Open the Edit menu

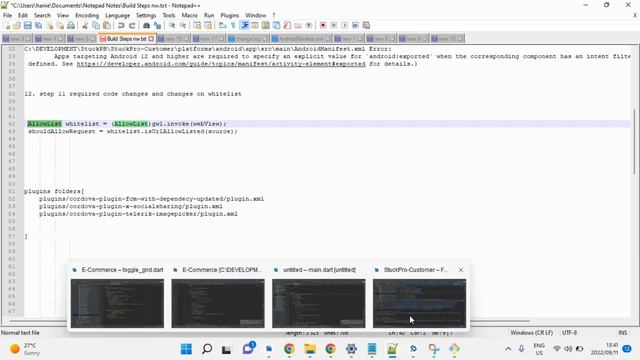point(23,15)
